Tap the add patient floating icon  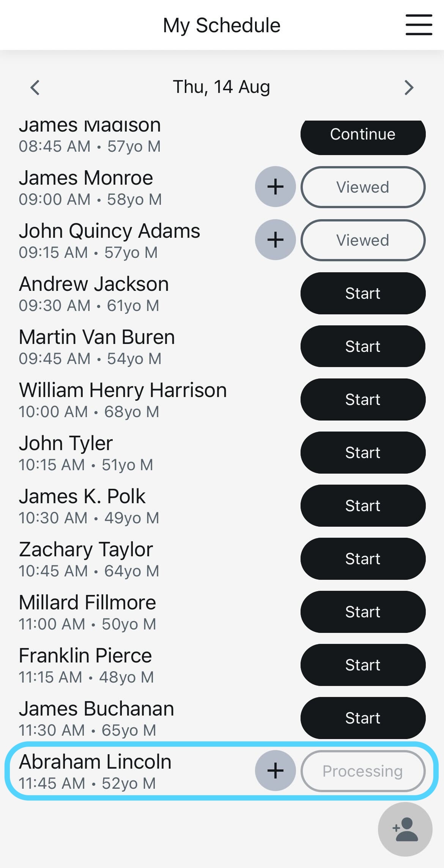point(405,829)
